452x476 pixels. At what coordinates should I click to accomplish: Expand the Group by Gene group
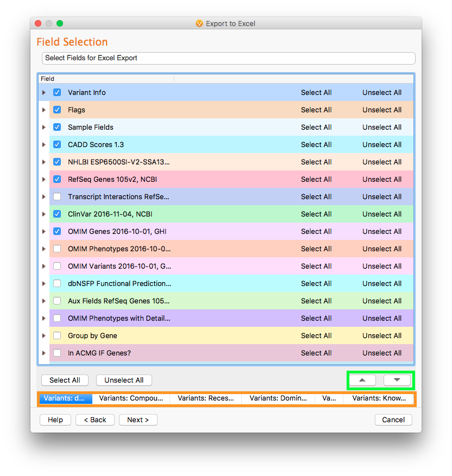pyautogui.click(x=44, y=335)
